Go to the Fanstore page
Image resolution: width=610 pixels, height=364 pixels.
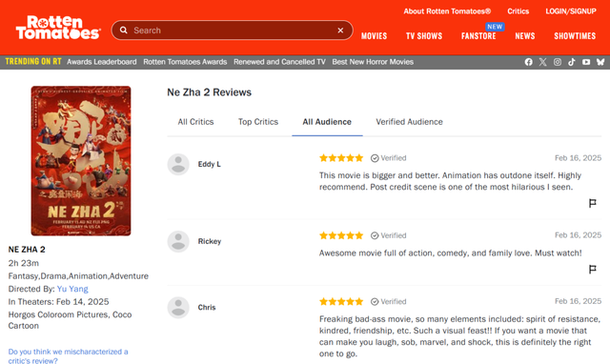478,36
